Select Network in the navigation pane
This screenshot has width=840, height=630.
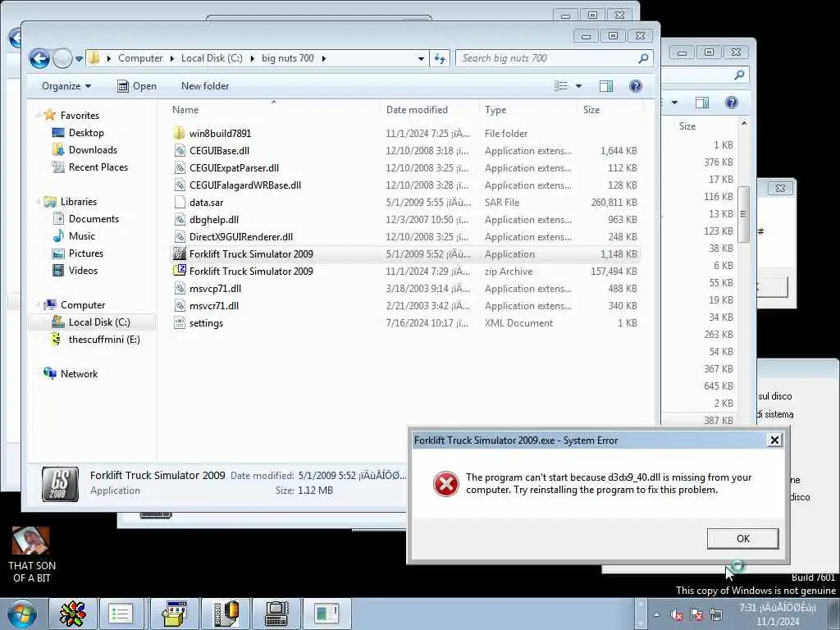pyautogui.click(x=79, y=374)
